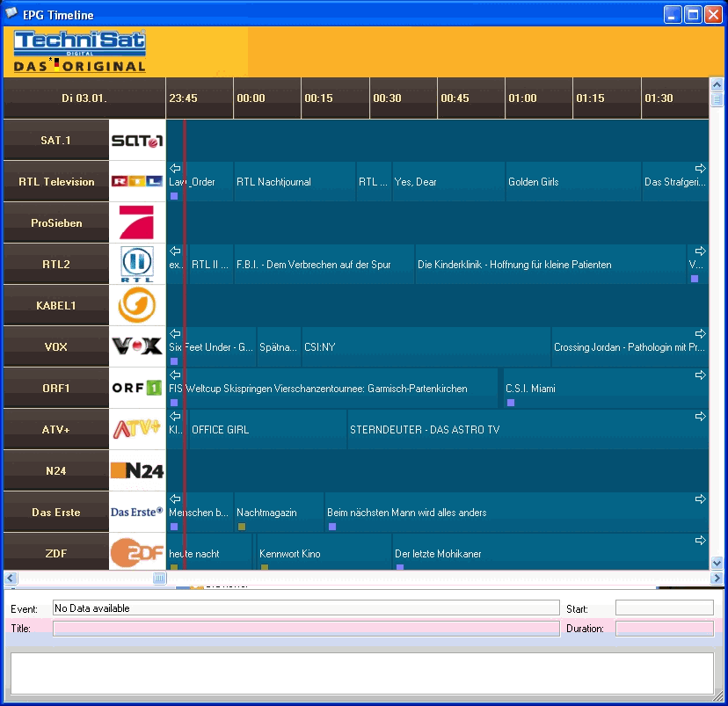
Task: Click the horizontal scrollbar right arrow
Action: 717,578
